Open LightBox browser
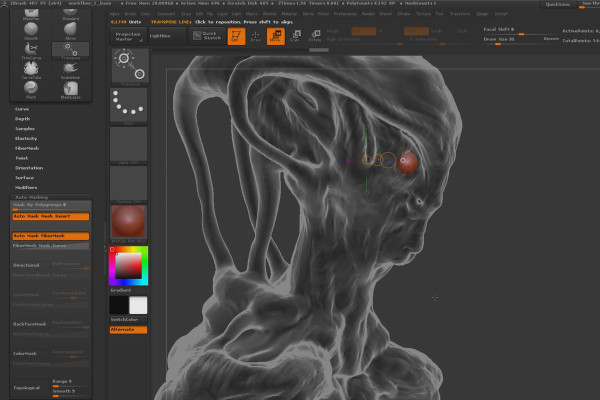The height and width of the screenshot is (400, 600). [167, 36]
